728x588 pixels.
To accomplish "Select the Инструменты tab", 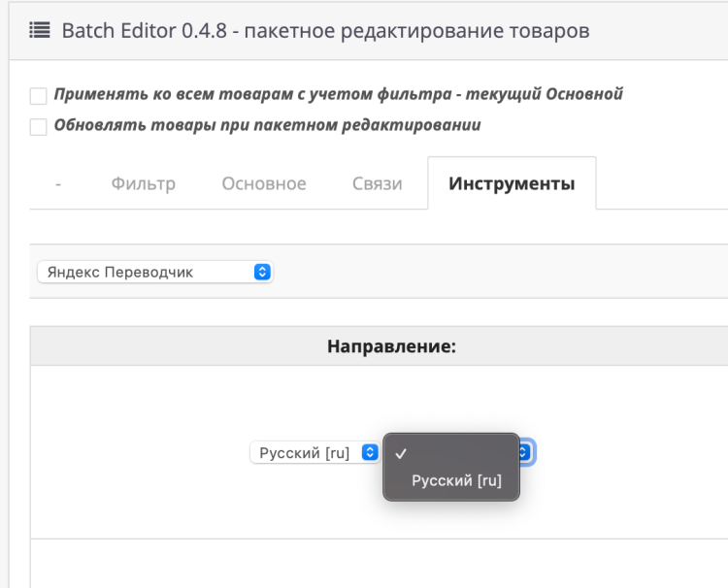I will (512, 183).
